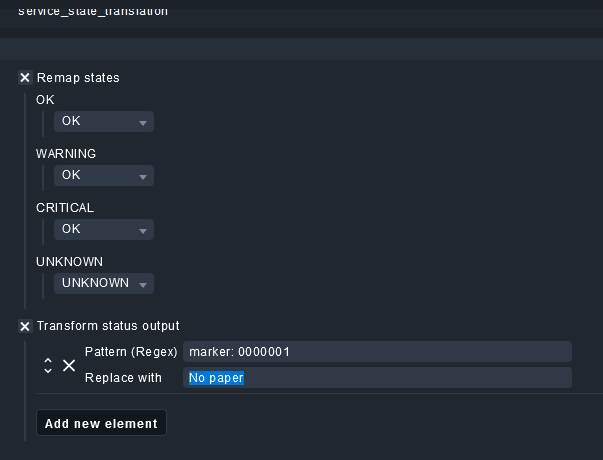The width and height of the screenshot is (603, 460).
Task: Click the CRITICAL state heading
Action: pos(64,208)
